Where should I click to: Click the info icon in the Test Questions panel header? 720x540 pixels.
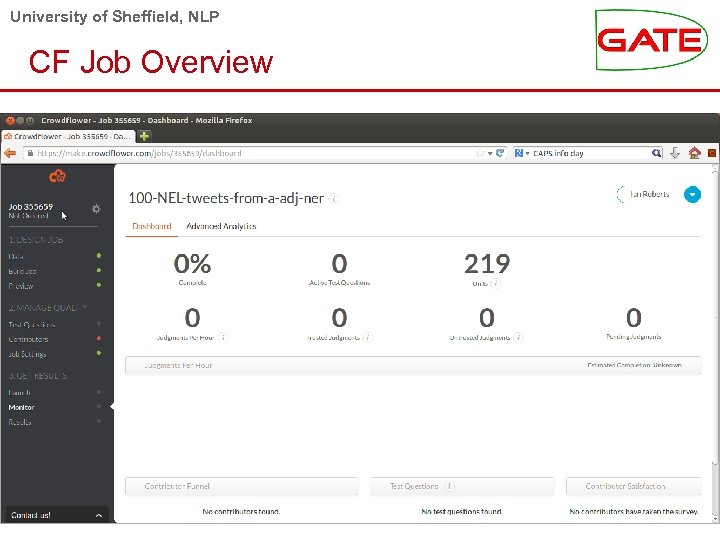tap(450, 486)
